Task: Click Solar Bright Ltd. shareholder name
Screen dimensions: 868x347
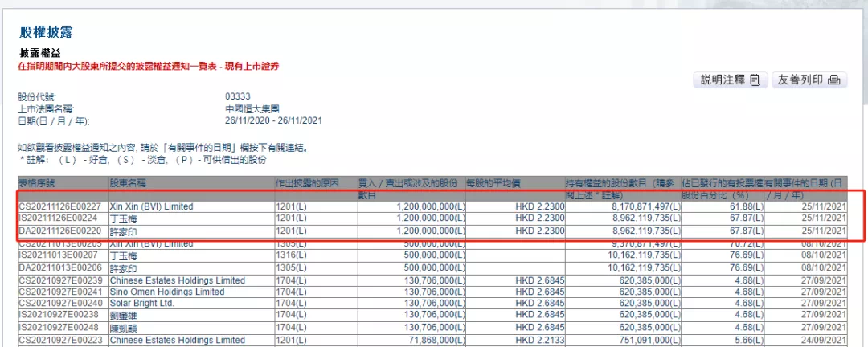Action: [x=141, y=303]
